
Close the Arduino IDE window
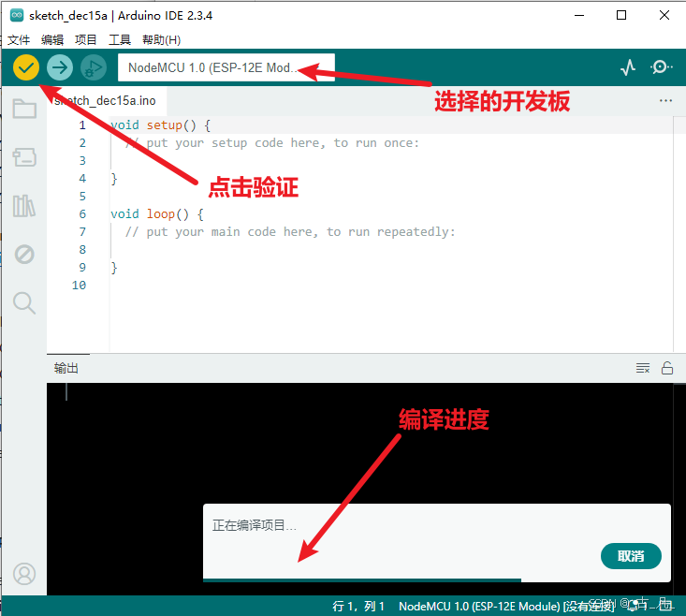(664, 15)
